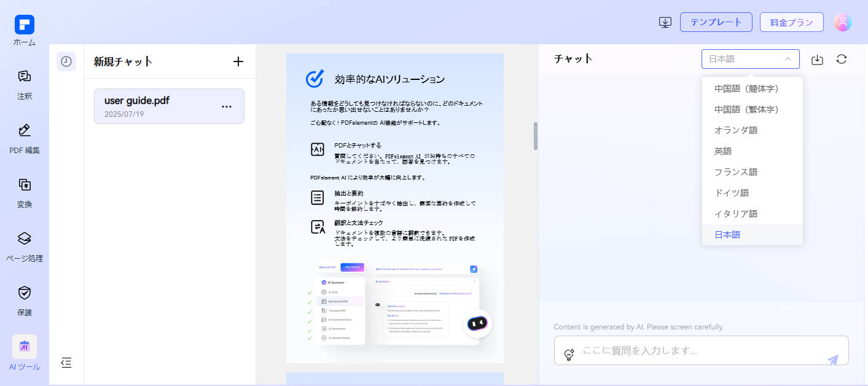868x386 pixels.
Task: Open more options for user guide.pdf
Action: [x=227, y=106]
